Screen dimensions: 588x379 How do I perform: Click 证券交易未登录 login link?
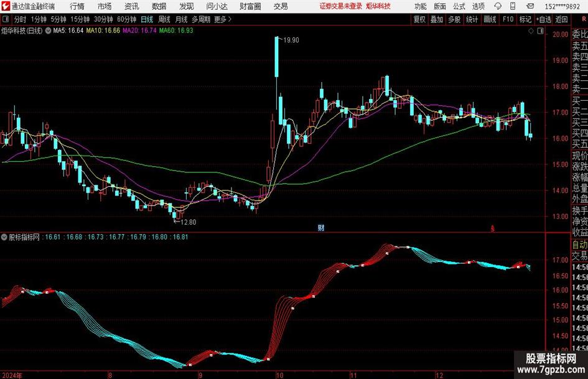coord(341,6)
